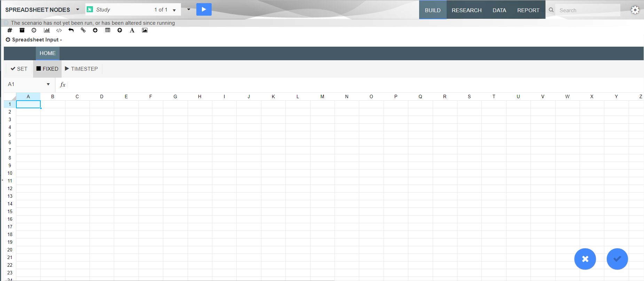Open the HOME ribbon tab
644x281 pixels.
[x=48, y=53]
